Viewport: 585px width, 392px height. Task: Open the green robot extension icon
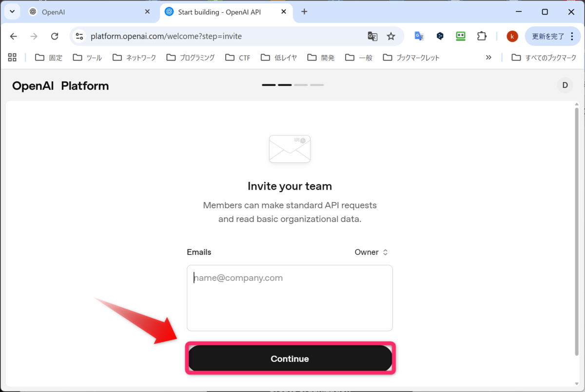(461, 36)
